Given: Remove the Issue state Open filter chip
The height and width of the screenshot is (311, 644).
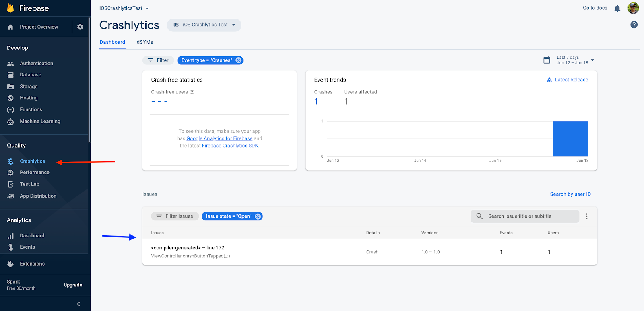Looking at the screenshot, I should coord(258,216).
